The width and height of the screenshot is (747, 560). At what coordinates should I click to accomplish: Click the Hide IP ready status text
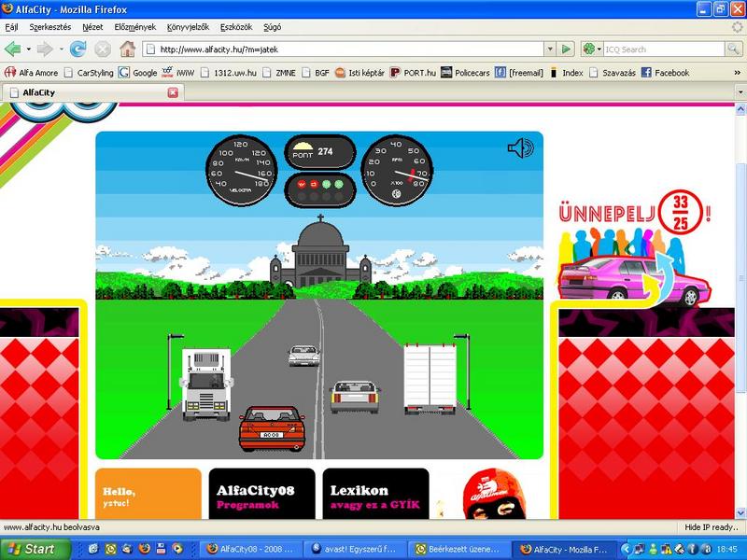tap(711, 527)
